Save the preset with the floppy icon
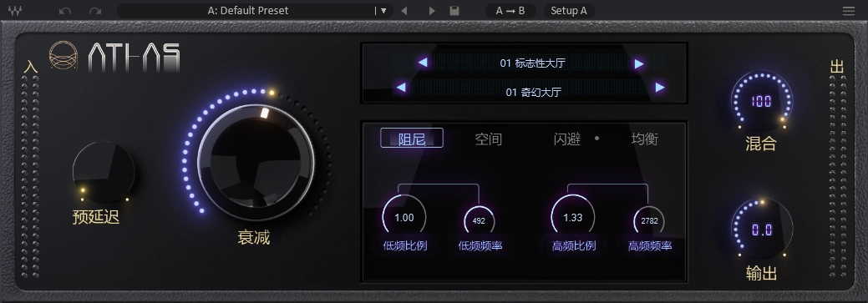The height and width of the screenshot is (303, 868). [x=454, y=11]
